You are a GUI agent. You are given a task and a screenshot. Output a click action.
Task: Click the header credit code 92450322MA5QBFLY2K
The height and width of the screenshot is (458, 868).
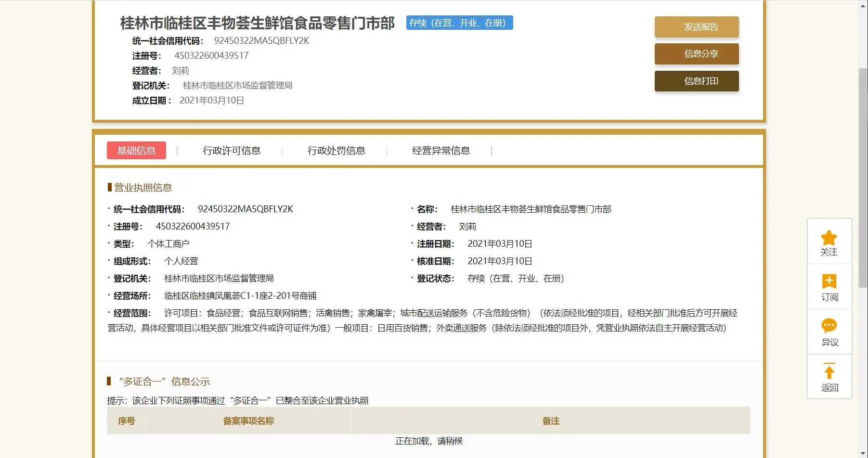coord(262,41)
